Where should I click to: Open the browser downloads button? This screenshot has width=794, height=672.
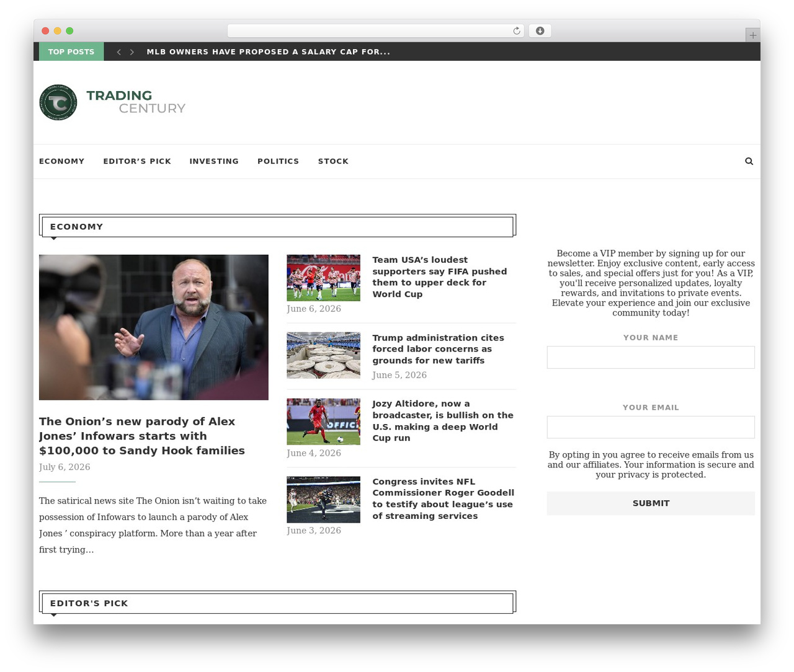pyautogui.click(x=540, y=31)
